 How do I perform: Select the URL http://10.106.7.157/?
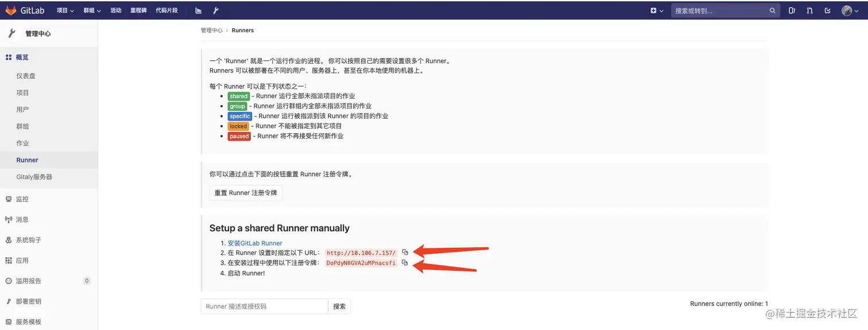point(361,253)
